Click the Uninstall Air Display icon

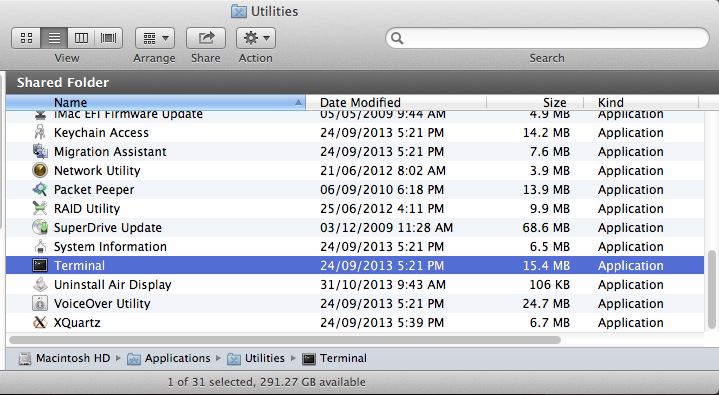(40, 284)
